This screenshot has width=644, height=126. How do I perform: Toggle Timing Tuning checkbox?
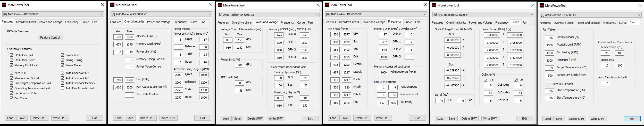[62, 60]
